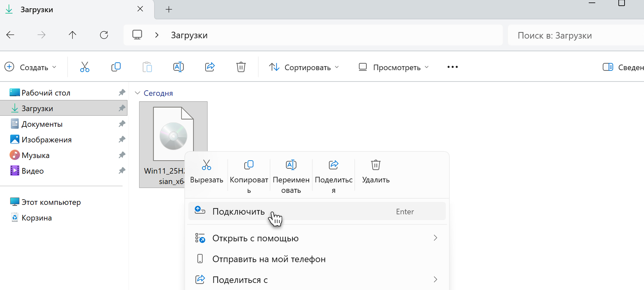Click the Share icon in the toolbar

pos(210,67)
